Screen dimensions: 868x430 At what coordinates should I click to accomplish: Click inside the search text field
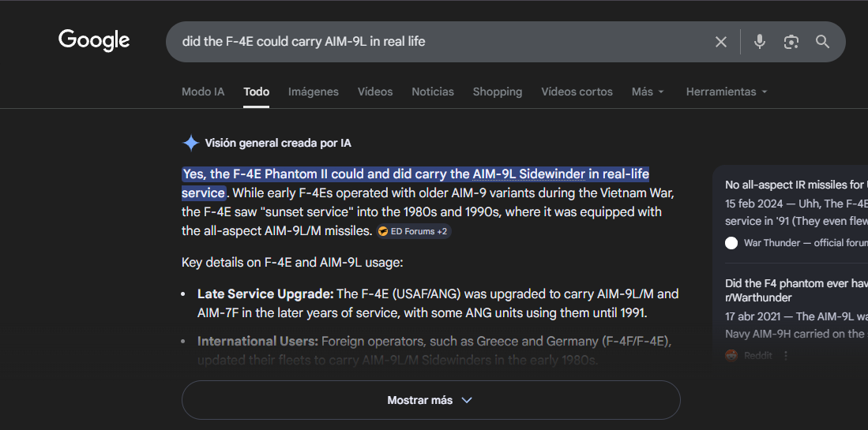[x=434, y=42]
